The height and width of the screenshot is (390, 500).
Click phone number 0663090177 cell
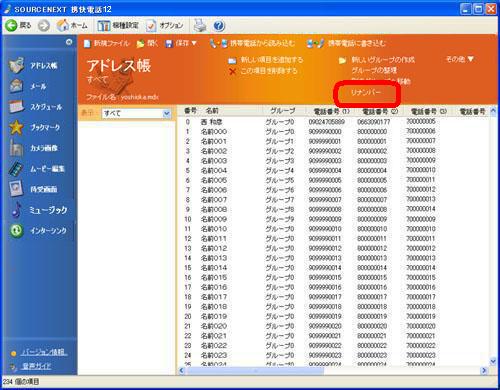coord(374,122)
